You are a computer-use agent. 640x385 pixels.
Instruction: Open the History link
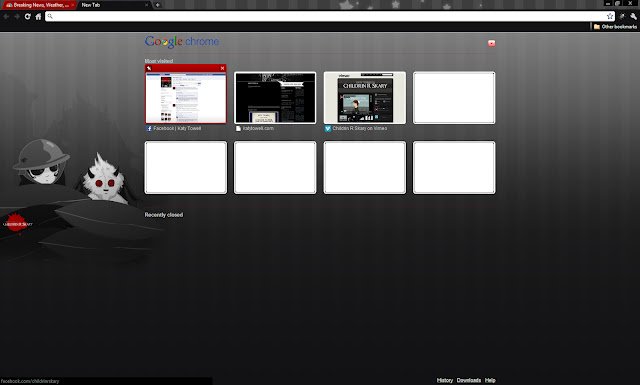pyautogui.click(x=444, y=380)
